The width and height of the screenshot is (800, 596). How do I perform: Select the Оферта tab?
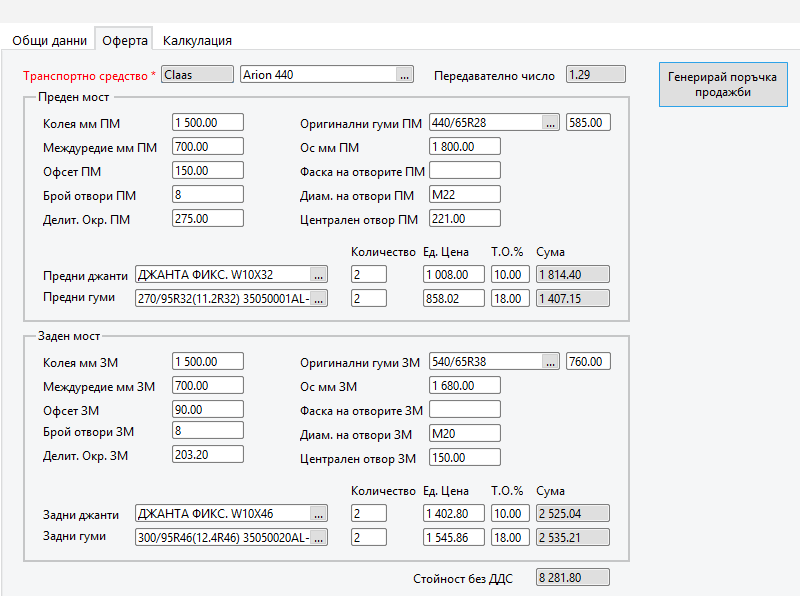click(x=125, y=41)
